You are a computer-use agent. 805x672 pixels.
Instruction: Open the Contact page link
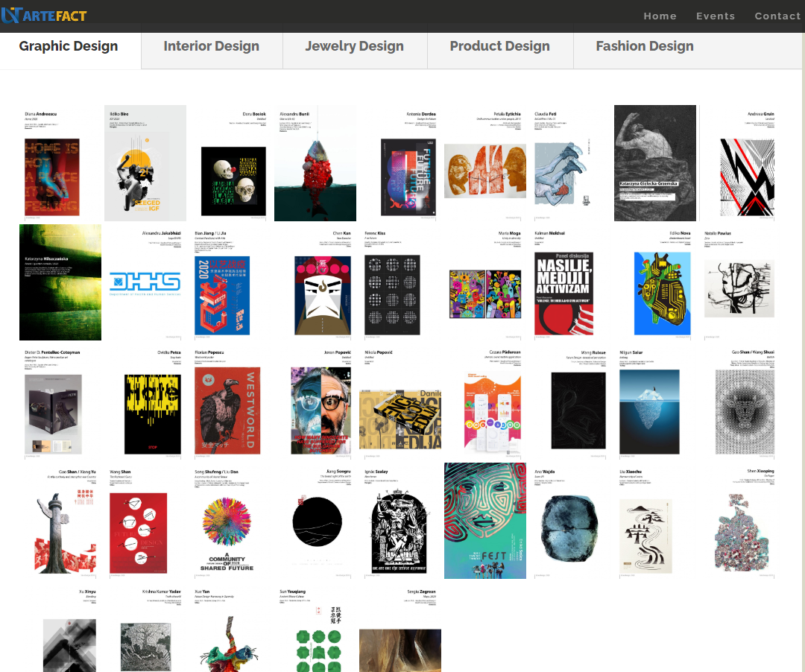777,16
